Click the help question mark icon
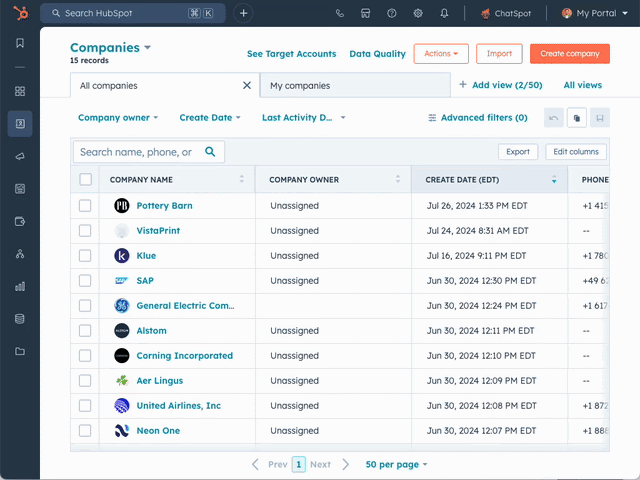The image size is (640, 480). pos(392,13)
